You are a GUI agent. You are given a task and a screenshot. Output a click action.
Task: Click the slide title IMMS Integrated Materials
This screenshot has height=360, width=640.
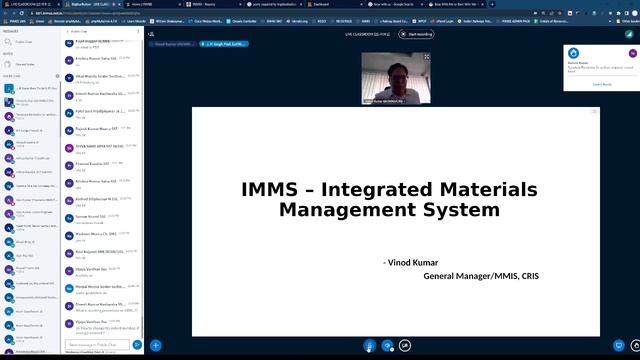389,200
